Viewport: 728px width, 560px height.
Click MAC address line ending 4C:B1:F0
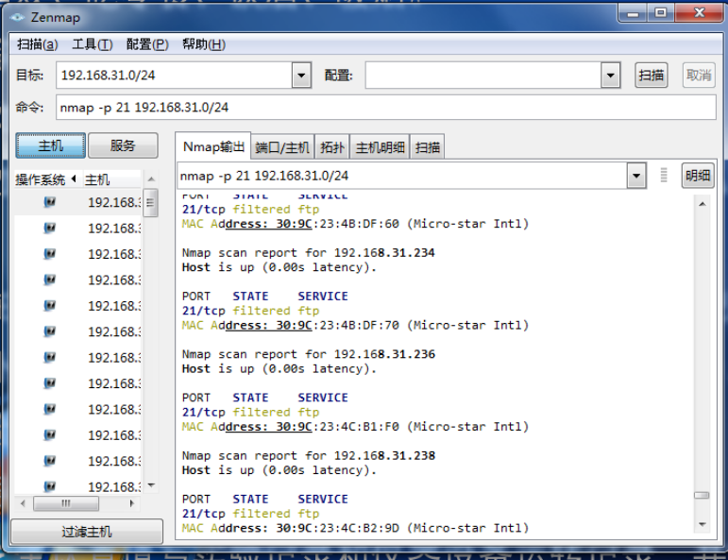(355, 427)
